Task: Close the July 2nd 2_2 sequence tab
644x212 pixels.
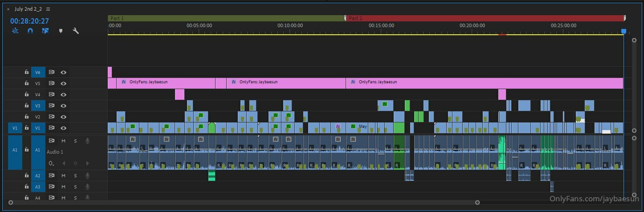Action: click(8, 9)
